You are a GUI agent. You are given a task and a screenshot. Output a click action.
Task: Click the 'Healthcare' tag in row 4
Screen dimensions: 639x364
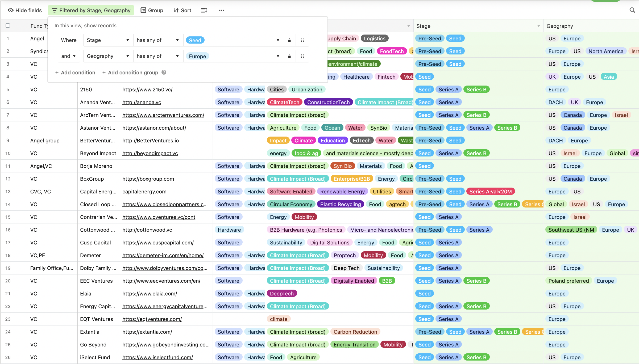click(356, 77)
